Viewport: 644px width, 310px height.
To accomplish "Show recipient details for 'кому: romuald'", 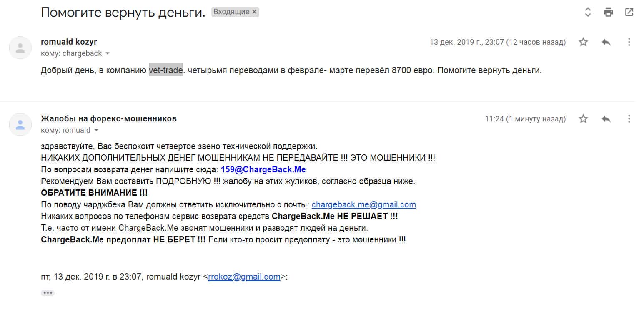I will coord(96,131).
